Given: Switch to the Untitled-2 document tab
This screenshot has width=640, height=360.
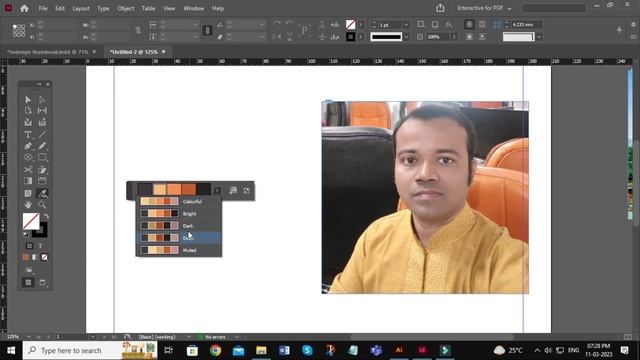Looking at the screenshot, I should coord(133,52).
